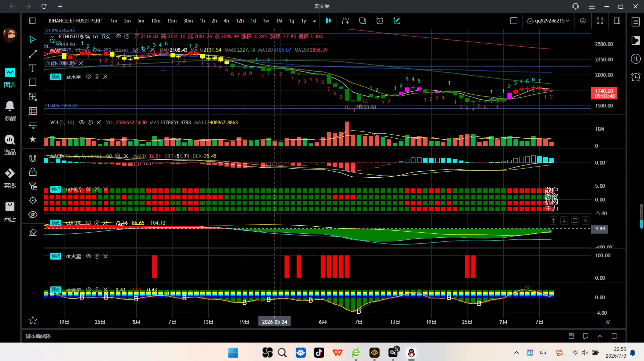
Task: Click the BINANCE:ETHUSDTPERP symbol selector
Action: (x=75, y=21)
